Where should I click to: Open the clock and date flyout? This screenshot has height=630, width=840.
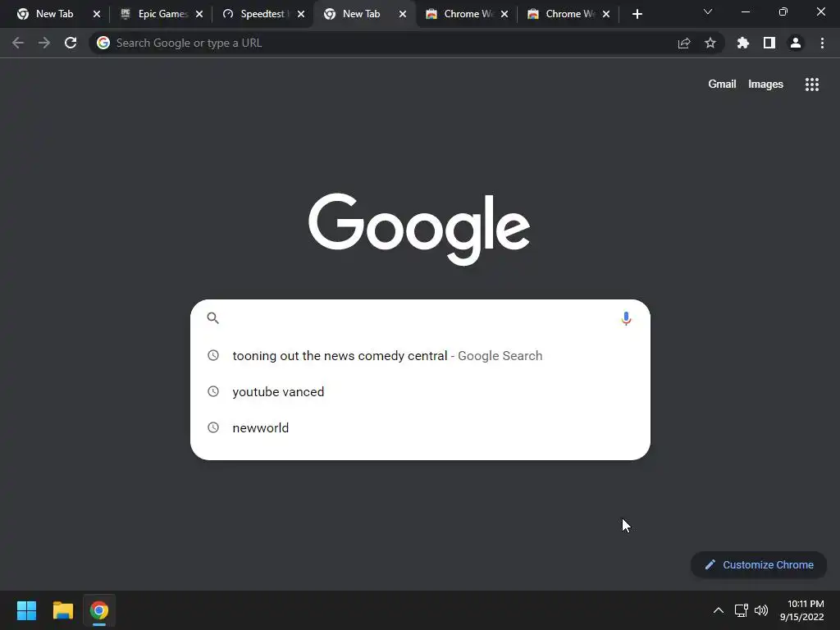point(802,610)
